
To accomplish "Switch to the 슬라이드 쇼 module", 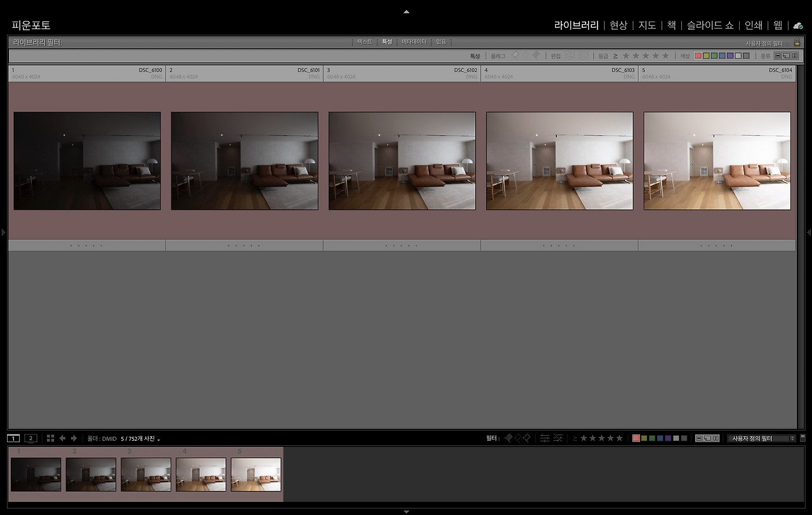I will pos(710,25).
